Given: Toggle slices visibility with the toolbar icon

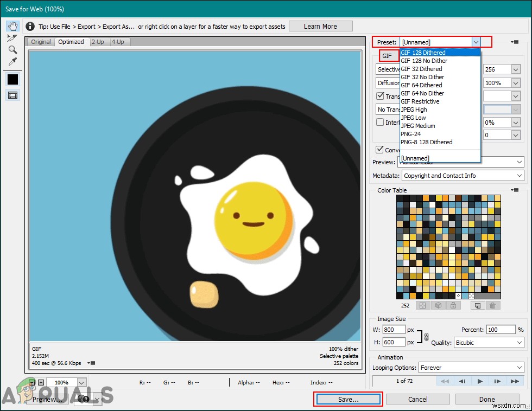Looking at the screenshot, I should 13,95.
